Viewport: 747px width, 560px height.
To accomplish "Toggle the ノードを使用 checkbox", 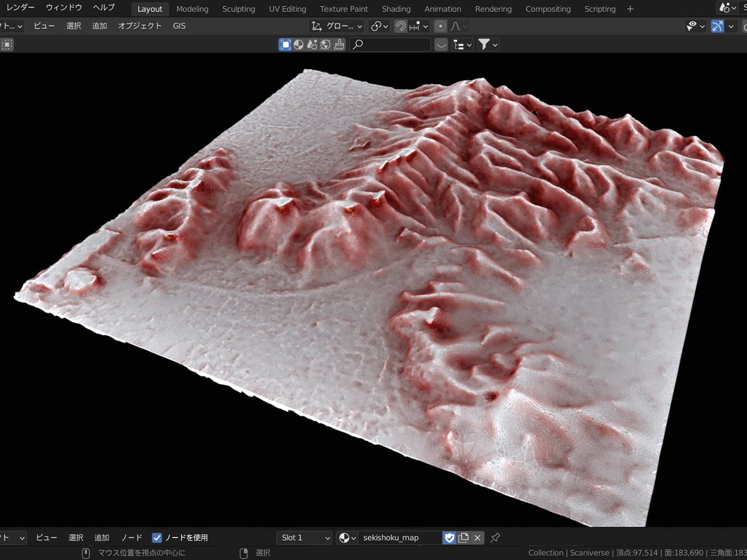I will pos(157,538).
